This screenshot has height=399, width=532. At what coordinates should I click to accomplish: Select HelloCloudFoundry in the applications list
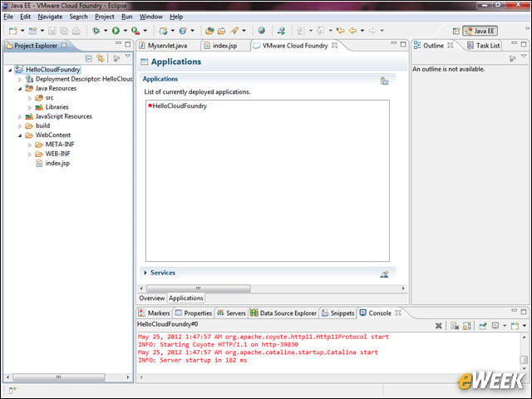point(180,106)
